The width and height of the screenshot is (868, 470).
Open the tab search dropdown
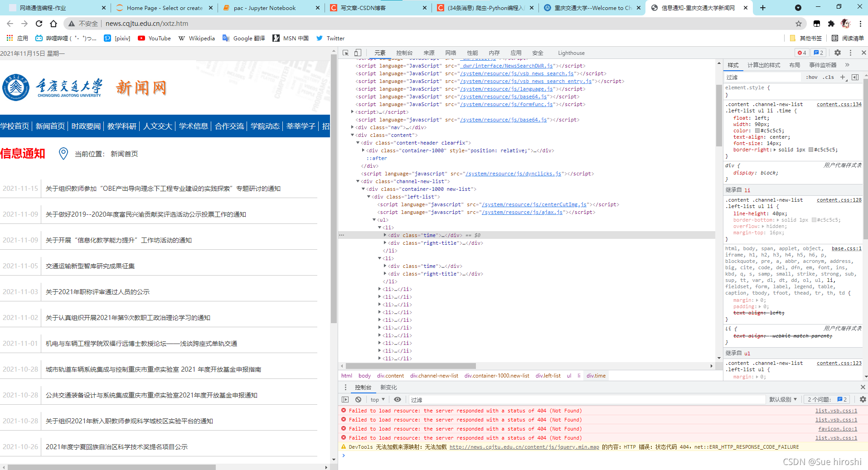[798, 8]
